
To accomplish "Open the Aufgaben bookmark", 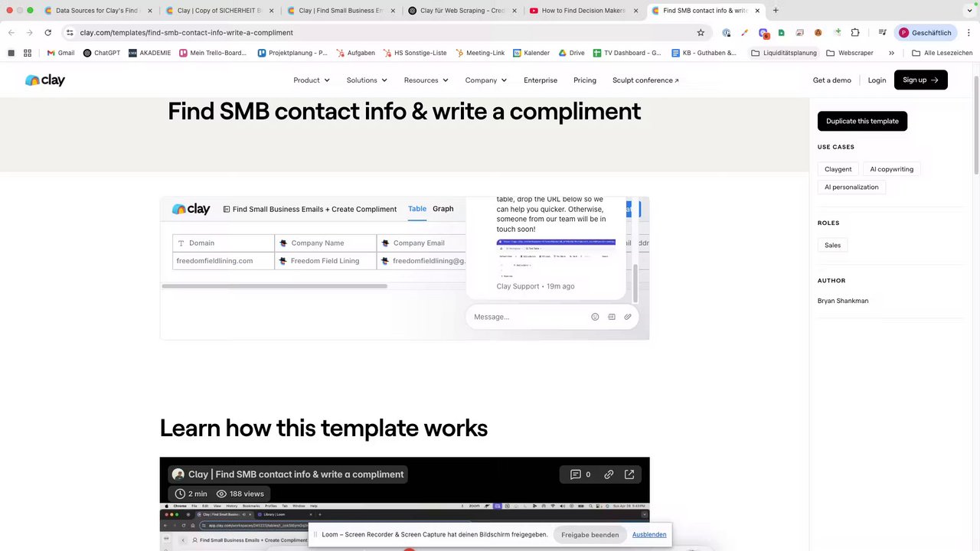I will pyautogui.click(x=355, y=53).
